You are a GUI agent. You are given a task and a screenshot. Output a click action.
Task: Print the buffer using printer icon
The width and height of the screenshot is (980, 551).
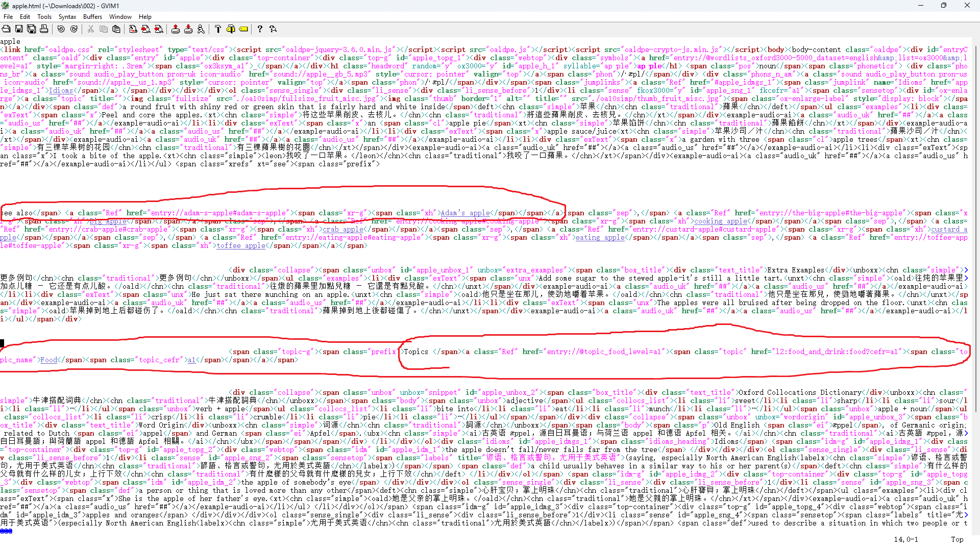point(44,29)
